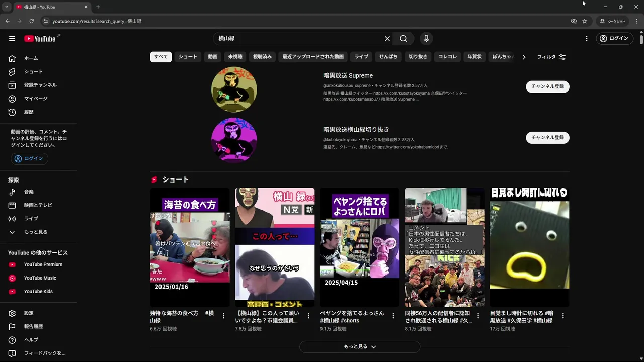
Task: Reload the page in the browser toolbar
Action: click(31, 21)
